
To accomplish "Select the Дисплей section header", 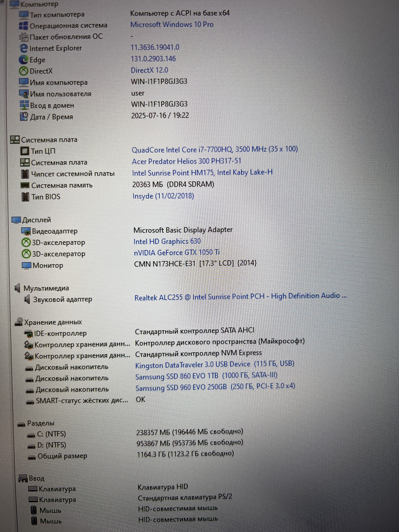I will pos(37,220).
